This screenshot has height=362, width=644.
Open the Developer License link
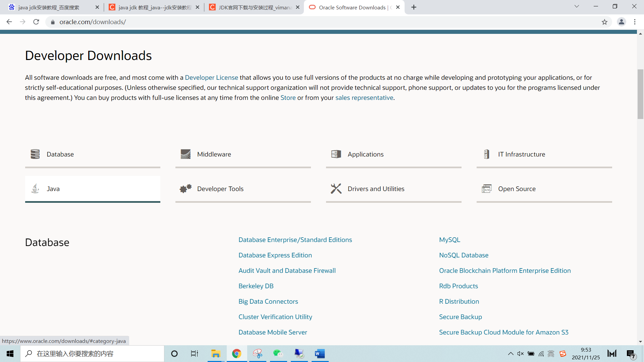point(211,77)
